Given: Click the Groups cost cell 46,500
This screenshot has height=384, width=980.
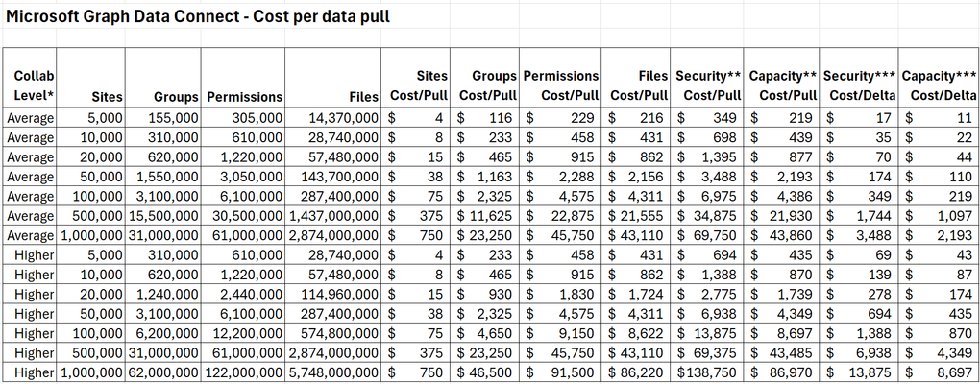Looking at the screenshot, I should coord(484,372).
